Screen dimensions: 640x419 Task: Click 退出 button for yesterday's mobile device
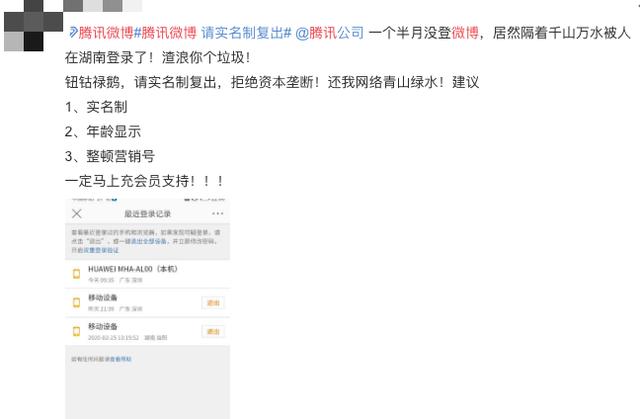pyautogui.click(x=213, y=303)
